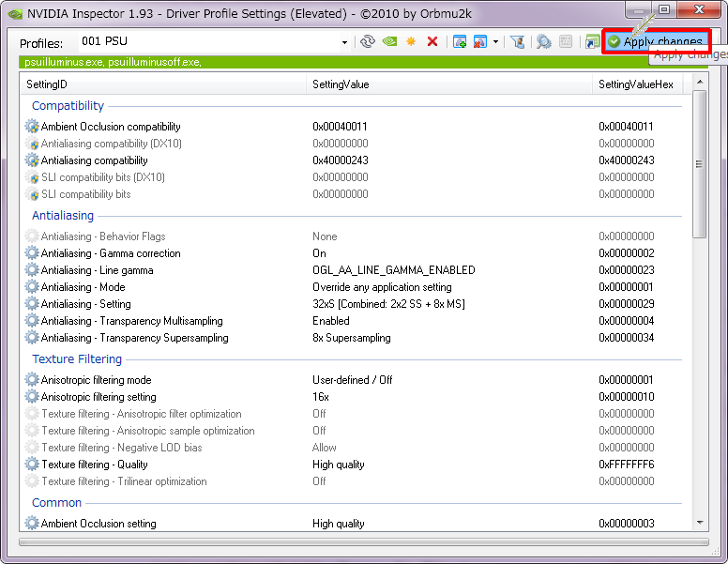
Task: Restore NVIDIA defaults with the green logo icon
Action: pos(389,42)
